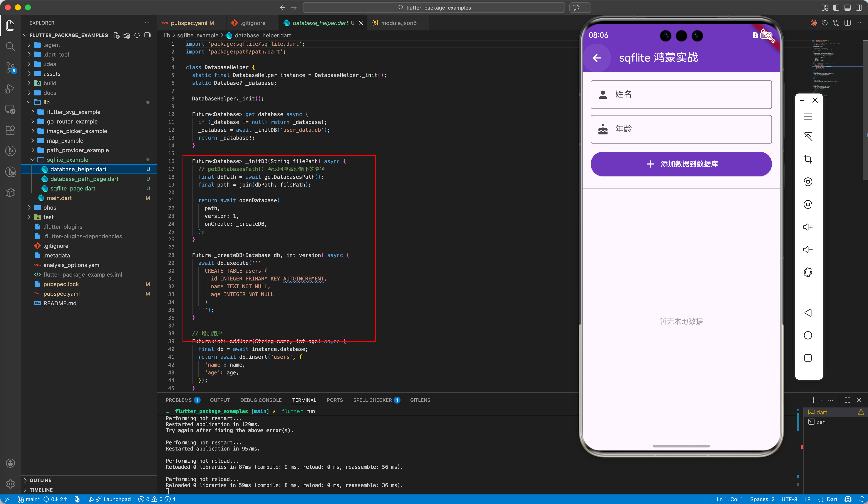Click emulator volume up icon
The height and width of the screenshot is (504, 868).
(x=808, y=227)
